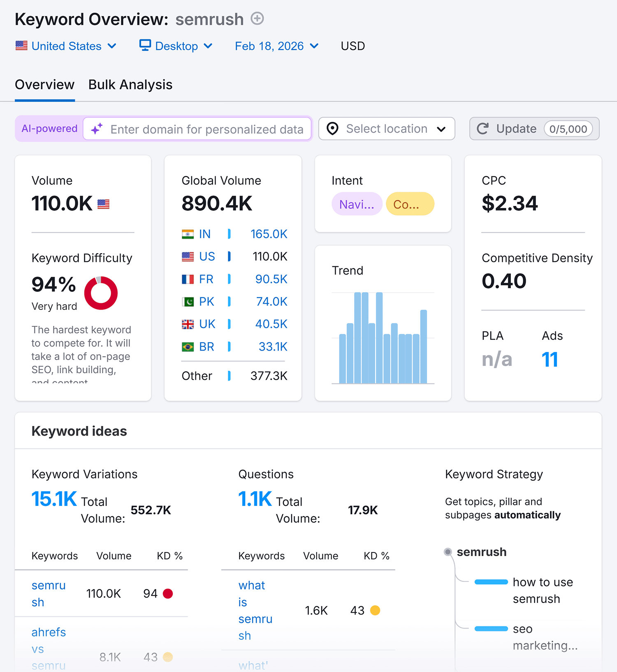Click the blue bar beside 'how to use semrush'
Image resolution: width=617 pixels, height=672 pixels.
pos(491,582)
